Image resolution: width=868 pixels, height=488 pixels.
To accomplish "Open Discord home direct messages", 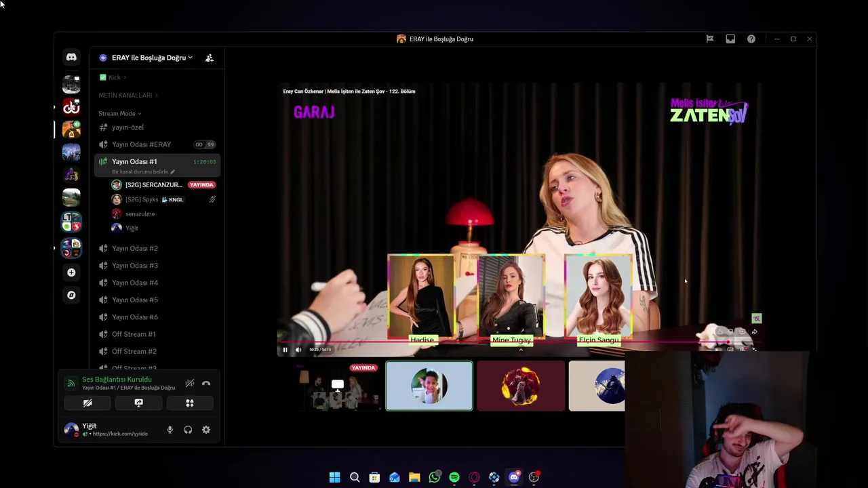I will (71, 58).
